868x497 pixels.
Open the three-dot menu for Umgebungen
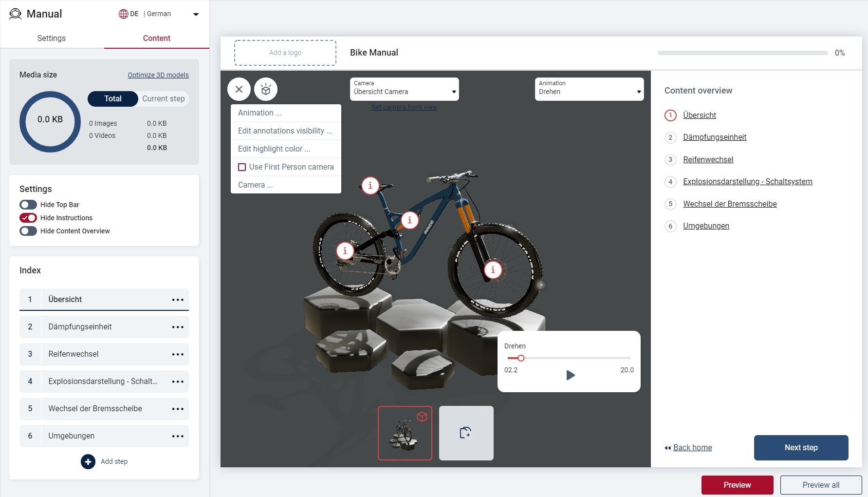coord(178,436)
